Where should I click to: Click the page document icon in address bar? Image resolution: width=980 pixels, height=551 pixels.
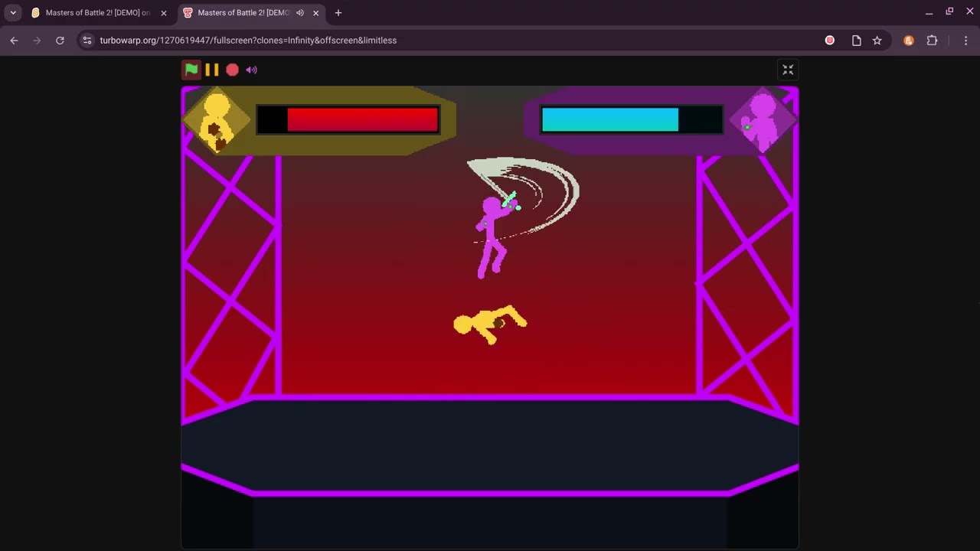pyautogui.click(x=857, y=41)
